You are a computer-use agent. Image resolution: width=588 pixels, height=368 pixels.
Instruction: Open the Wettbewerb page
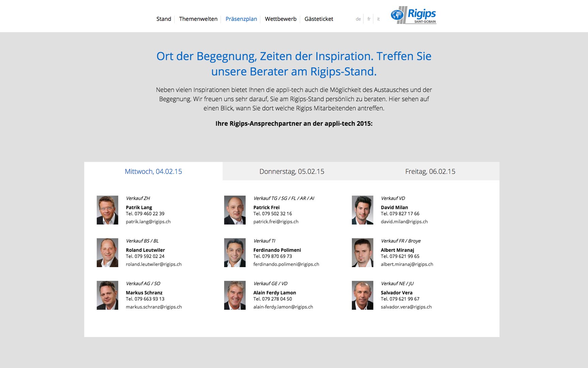point(281,19)
